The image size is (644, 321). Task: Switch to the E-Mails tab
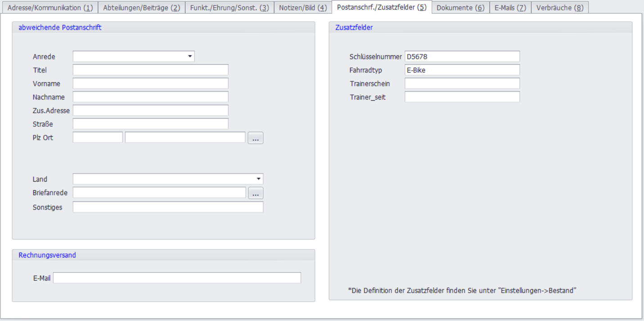[510, 8]
